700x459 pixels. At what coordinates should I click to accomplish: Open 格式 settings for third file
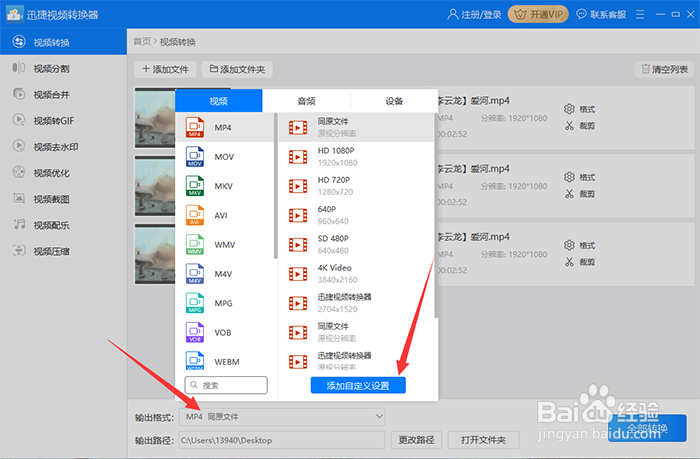pyautogui.click(x=579, y=245)
